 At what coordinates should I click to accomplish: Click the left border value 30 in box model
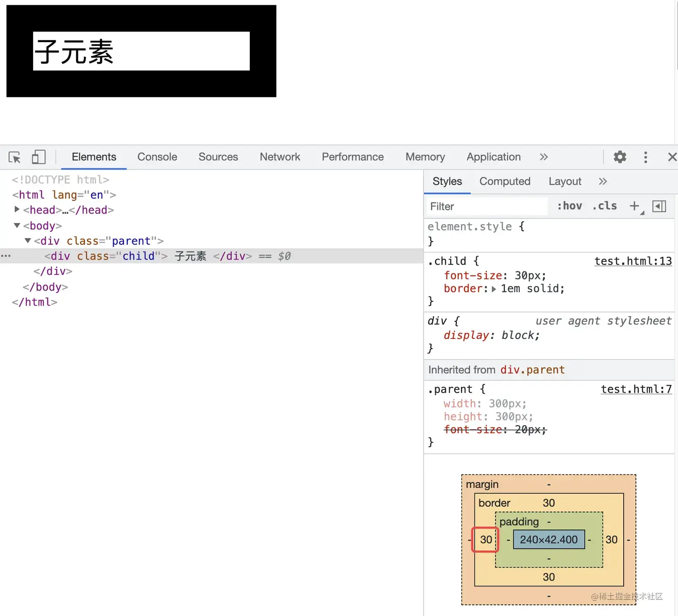coord(486,540)
